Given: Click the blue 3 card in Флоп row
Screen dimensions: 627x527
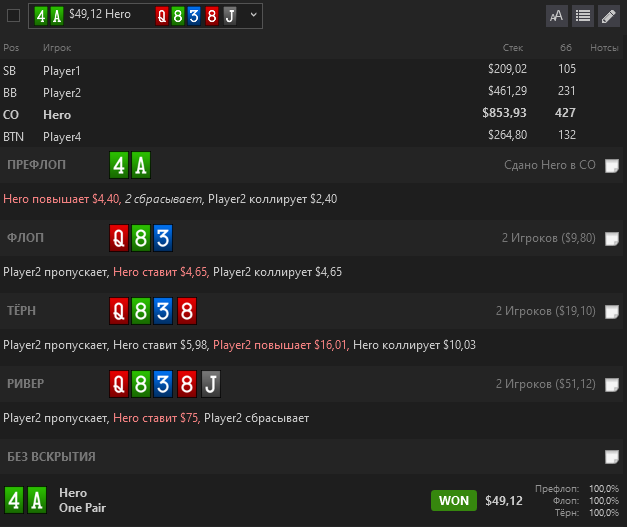Looking at the screenshot, I should coord(163,238).
